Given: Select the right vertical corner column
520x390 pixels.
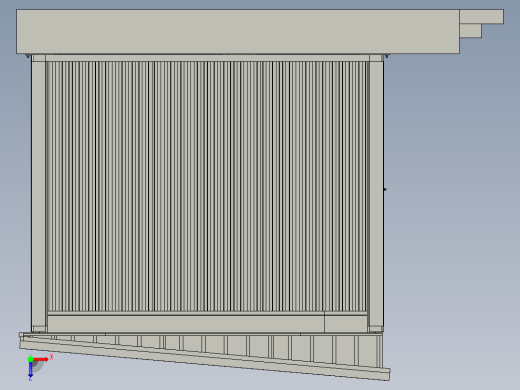Looking at the screenshot, I should pyautogui.click(x=376, y=194).
